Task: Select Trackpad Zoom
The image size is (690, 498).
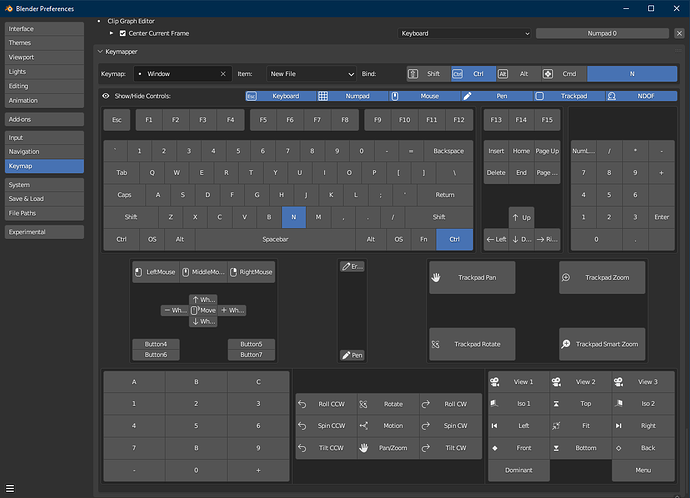Action: (602, 278)
